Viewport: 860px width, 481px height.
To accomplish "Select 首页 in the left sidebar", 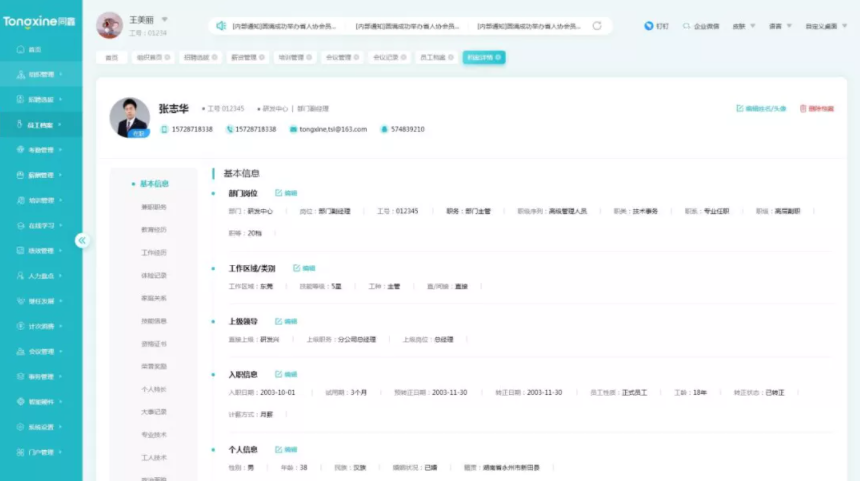I will point(35,49).
